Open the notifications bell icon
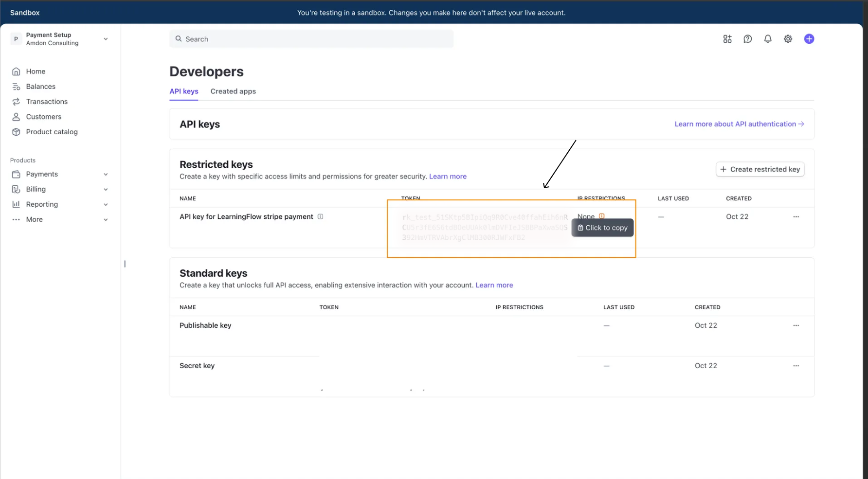The height and width of the screenshot is (479, 868). [768, 38]
